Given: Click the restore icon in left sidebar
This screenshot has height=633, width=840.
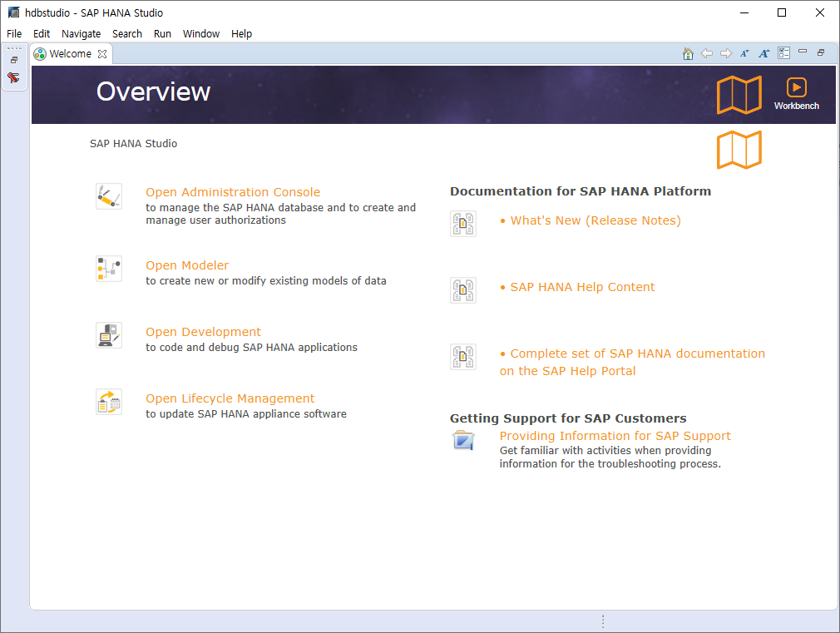Looking at the screenshot, I should click(14, 60).
